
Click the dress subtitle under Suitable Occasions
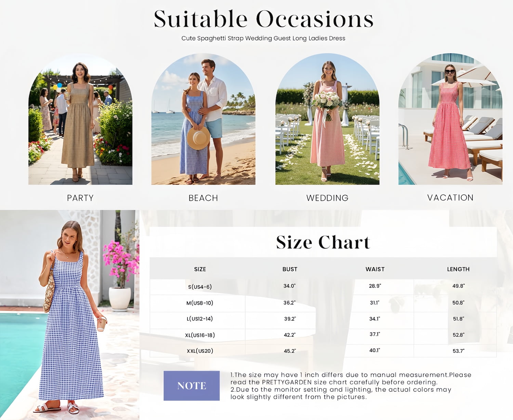pos(263,38)
